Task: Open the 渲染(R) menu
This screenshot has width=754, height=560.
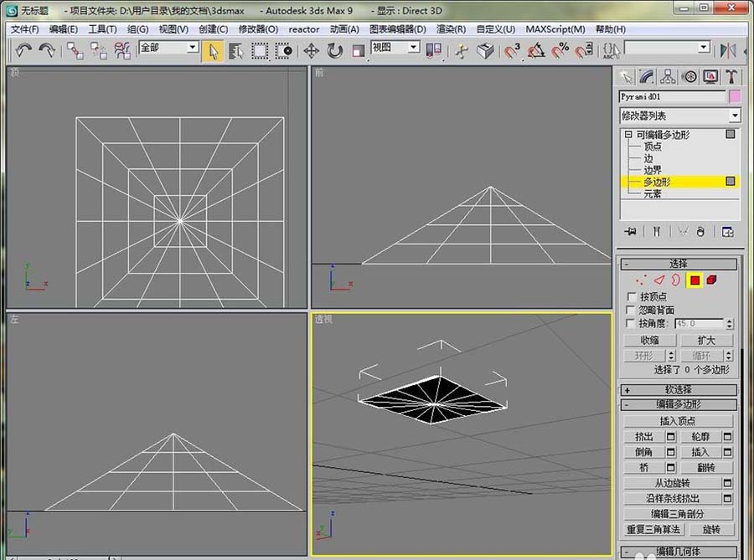Action: coord(451,28)
